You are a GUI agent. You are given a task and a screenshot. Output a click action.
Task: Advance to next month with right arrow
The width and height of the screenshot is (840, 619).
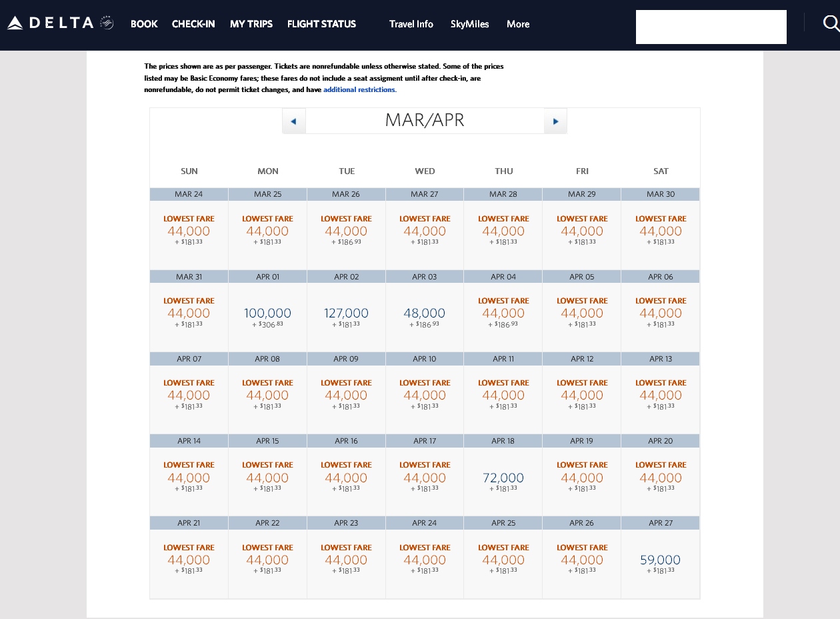[x=555, y=121]
